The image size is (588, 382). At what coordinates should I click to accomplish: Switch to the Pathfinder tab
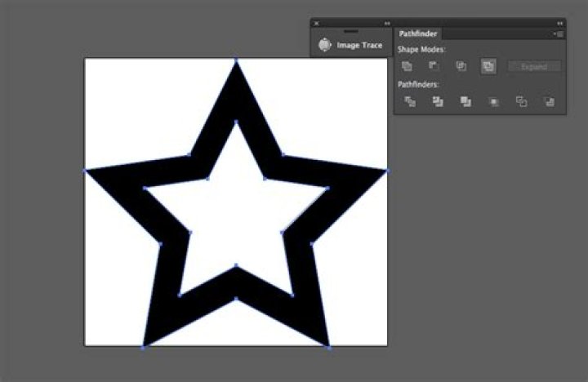coord(418,33)
